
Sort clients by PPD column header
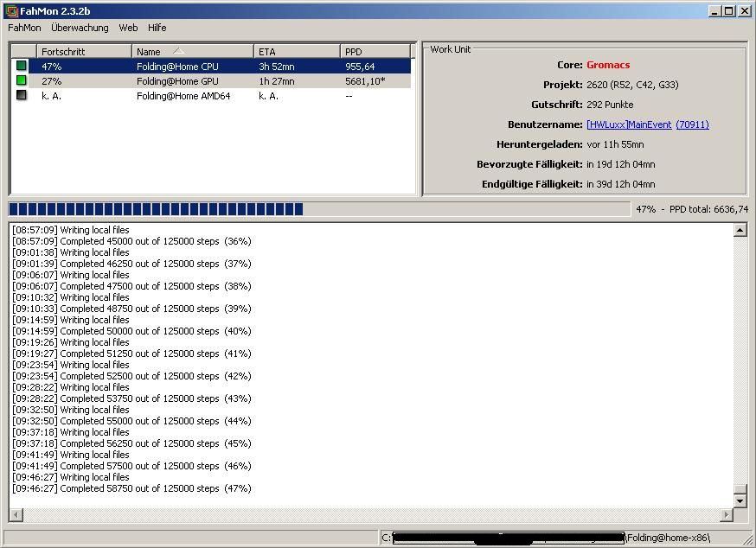375,52
